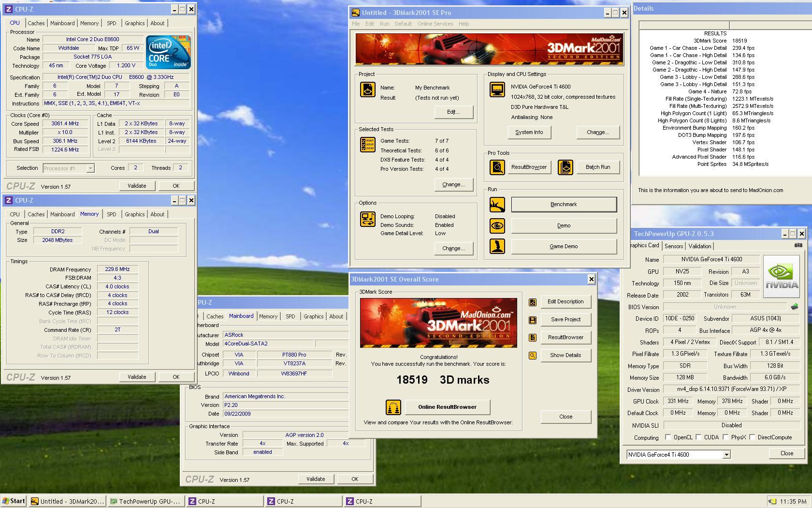Click the Show Details button

(565, 356)
